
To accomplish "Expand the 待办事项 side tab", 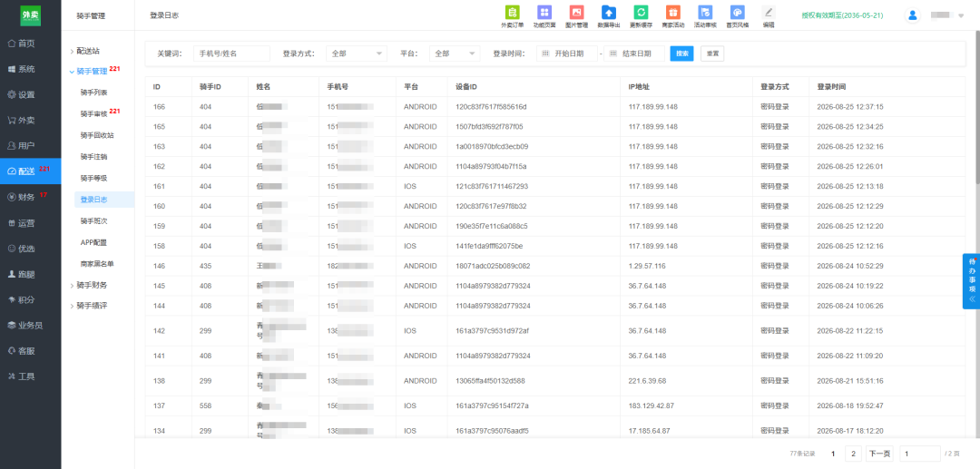I will [971, 281].
